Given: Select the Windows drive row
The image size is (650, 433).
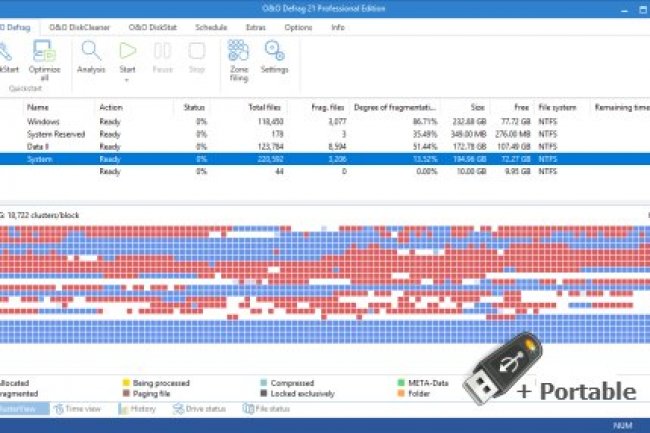Looking at the screenshot, I should [x=43, y=121].
